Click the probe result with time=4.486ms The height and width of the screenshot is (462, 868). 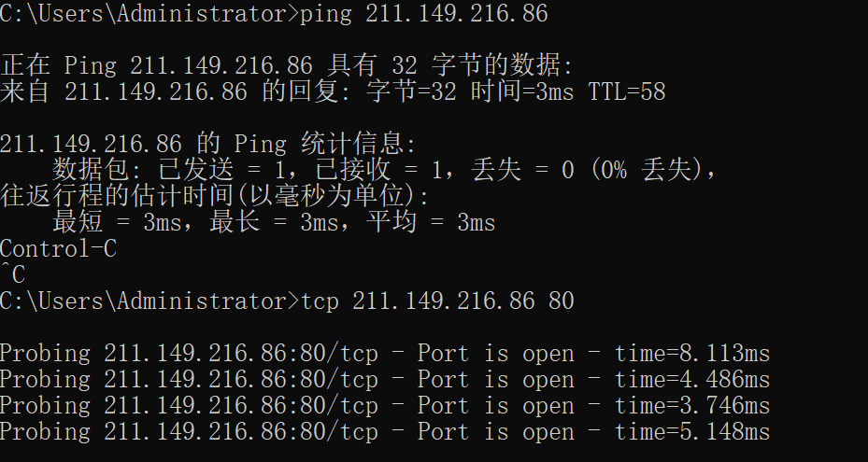point(385,380)
